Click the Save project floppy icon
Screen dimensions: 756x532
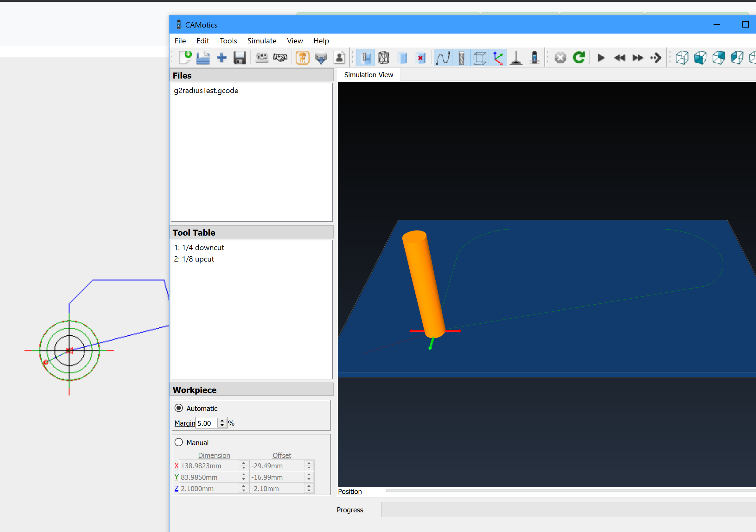pyautogui.click(x=240, y=58)
